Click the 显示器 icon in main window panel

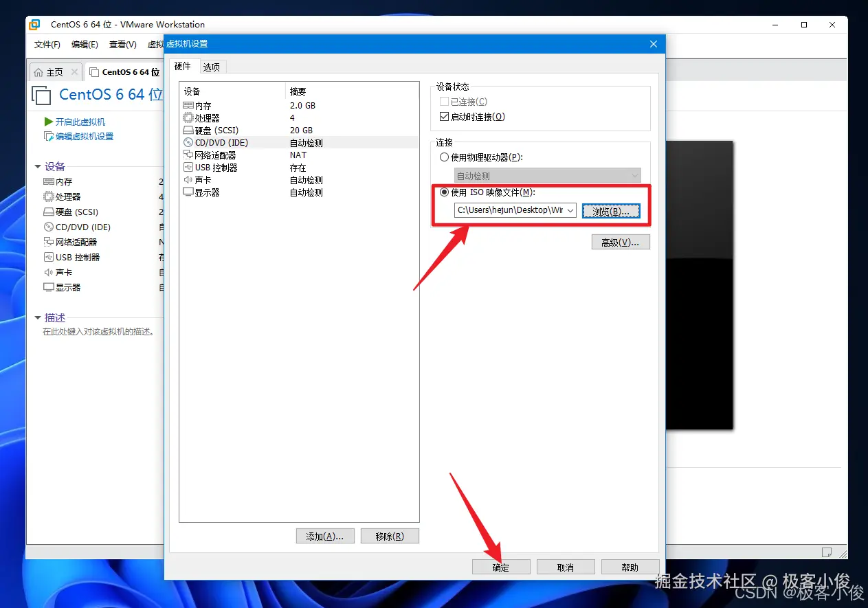point(48,287)
